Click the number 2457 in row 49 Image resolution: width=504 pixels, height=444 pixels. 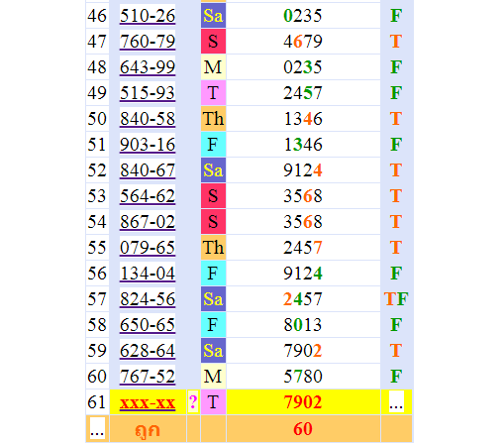click(x=303, y=93)
